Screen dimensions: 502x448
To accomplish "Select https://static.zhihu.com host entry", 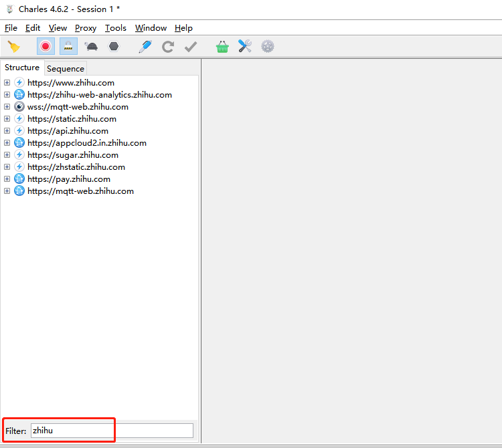I will 72,119.
